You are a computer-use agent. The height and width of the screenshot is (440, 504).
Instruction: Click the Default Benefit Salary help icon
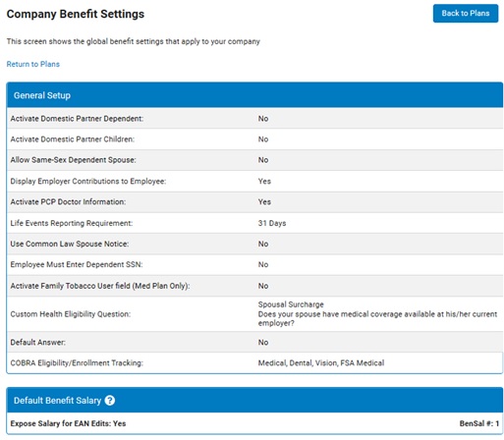coord(110,401)
